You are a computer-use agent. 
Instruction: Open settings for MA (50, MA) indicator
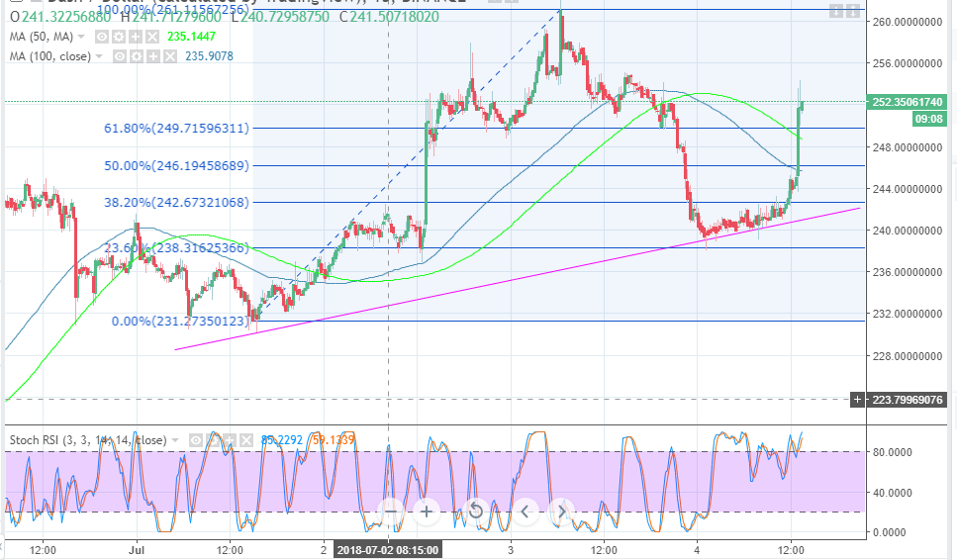coord(119,38)
